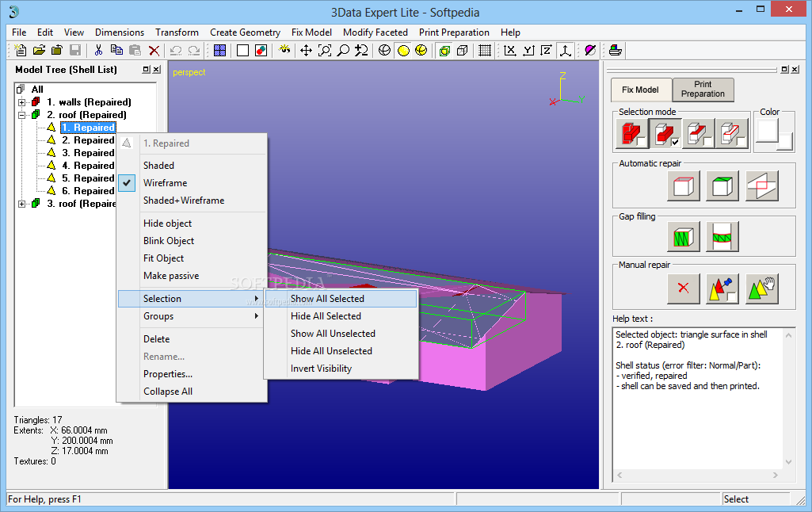Click the sparkle highlight toolbar icon
Viewport: 812px width, 512px height.
click(x=284, y=50)
